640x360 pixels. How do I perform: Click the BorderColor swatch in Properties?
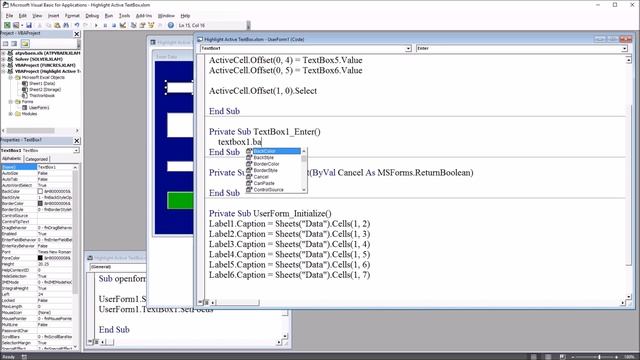point(40,203)
